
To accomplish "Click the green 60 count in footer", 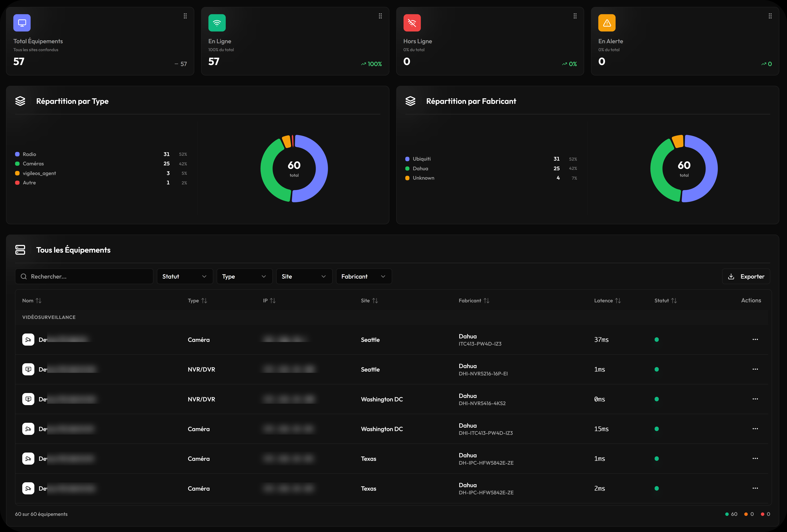I will point(731,514).
